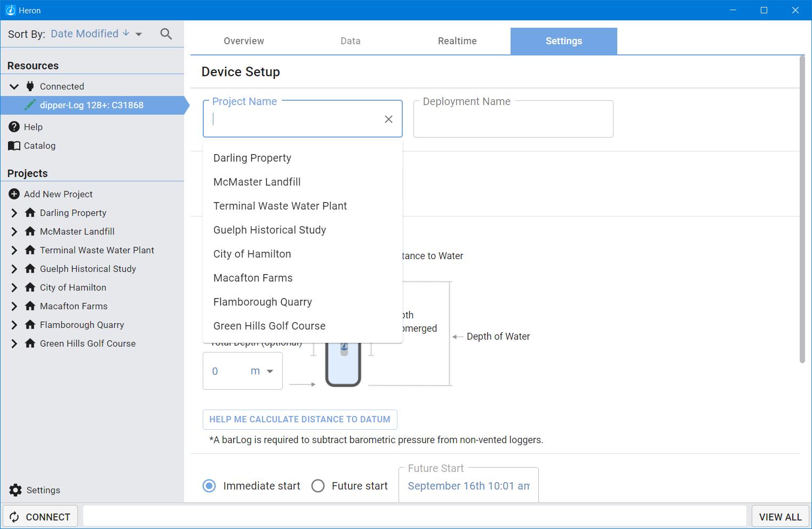Click the bottom status message bar
The width and height of the screenshot is (812, 529).
tap(415, 516)
